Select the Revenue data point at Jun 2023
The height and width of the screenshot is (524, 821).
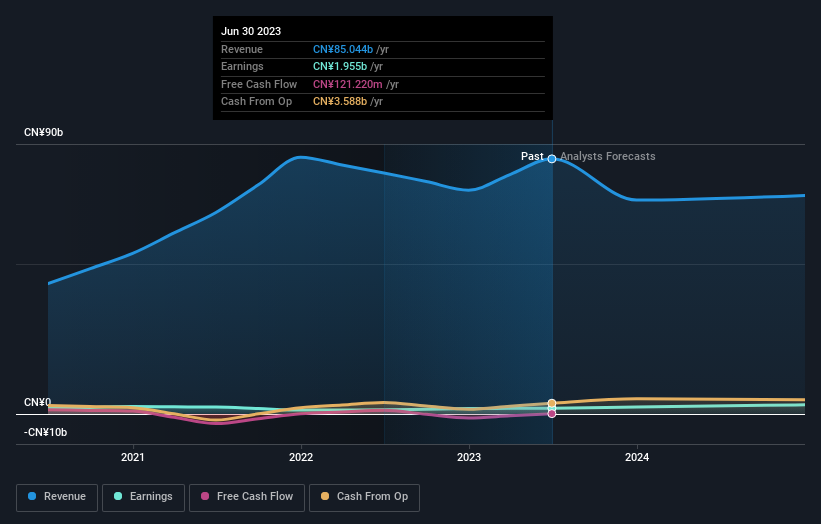coord(552,159)
